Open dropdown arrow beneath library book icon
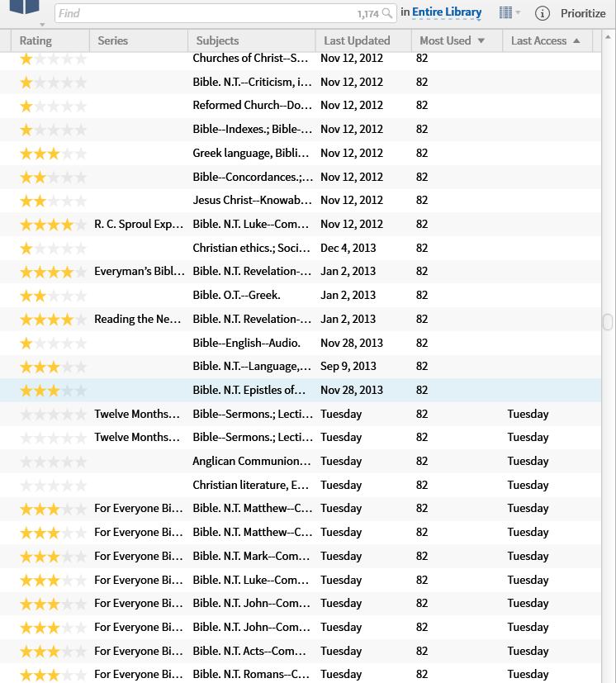Viewport: 616px width, 683px height. pos(42,25)
